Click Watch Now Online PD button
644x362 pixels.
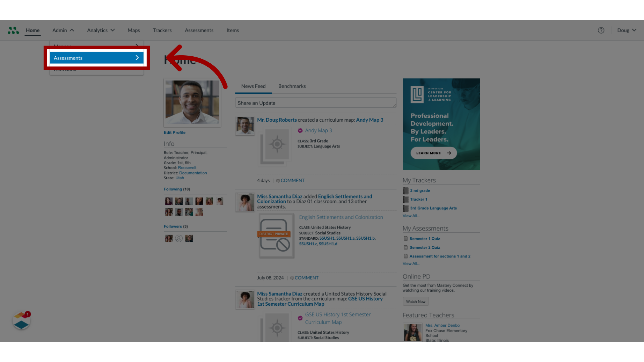pos(415,301)
